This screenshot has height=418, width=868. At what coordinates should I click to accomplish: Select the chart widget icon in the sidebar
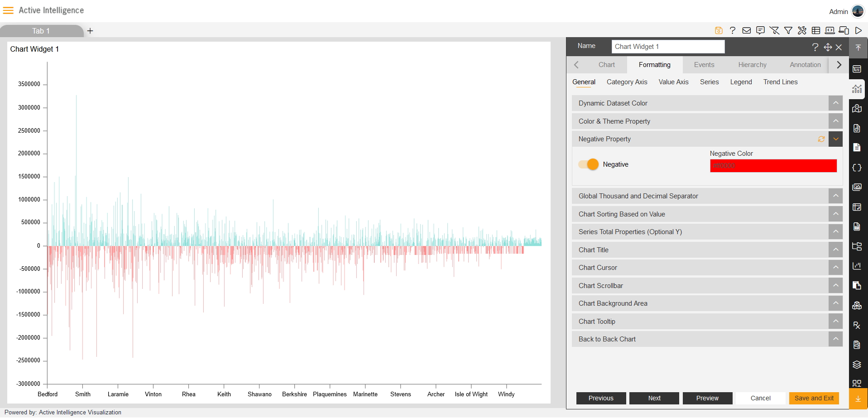[857, 89]
